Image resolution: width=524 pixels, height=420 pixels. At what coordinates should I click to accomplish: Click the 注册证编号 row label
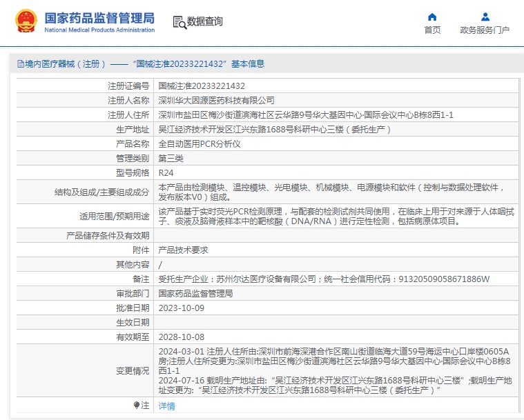[x=128, y=86]
